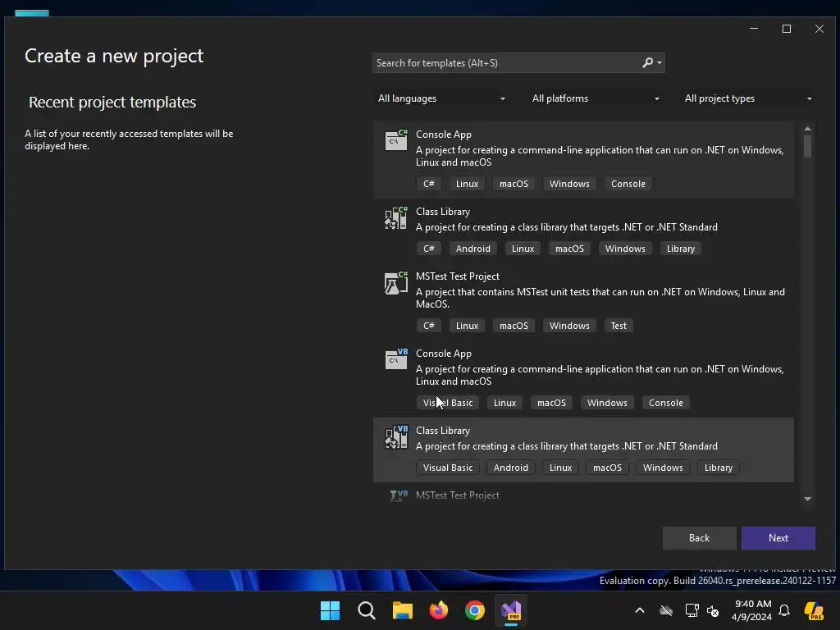840x630 pixels.
Task: Select the C# Console App template icon
Action: (396, 140)
